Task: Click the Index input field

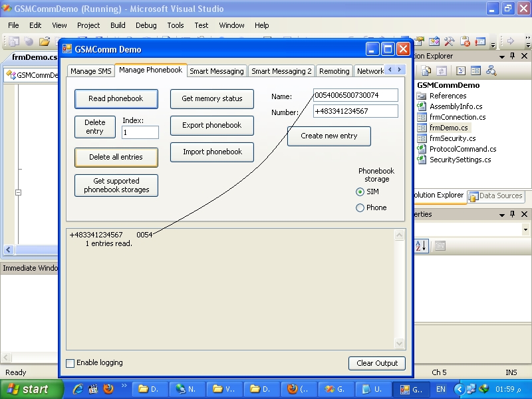Action: [x=140, y=132]
